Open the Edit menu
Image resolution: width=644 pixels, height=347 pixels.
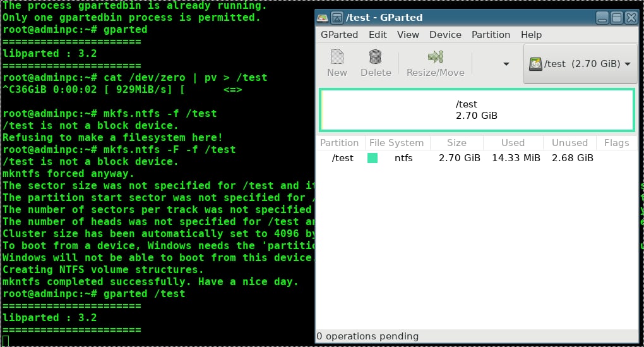coord(378,35)
